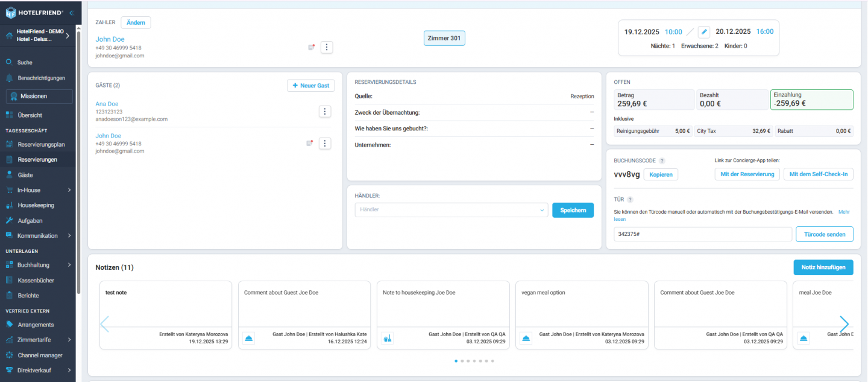The width and height of the screenshot is (868, 382).
Task: Open the three-dot menu for guest Ana Doe
Action: (324, 111)
